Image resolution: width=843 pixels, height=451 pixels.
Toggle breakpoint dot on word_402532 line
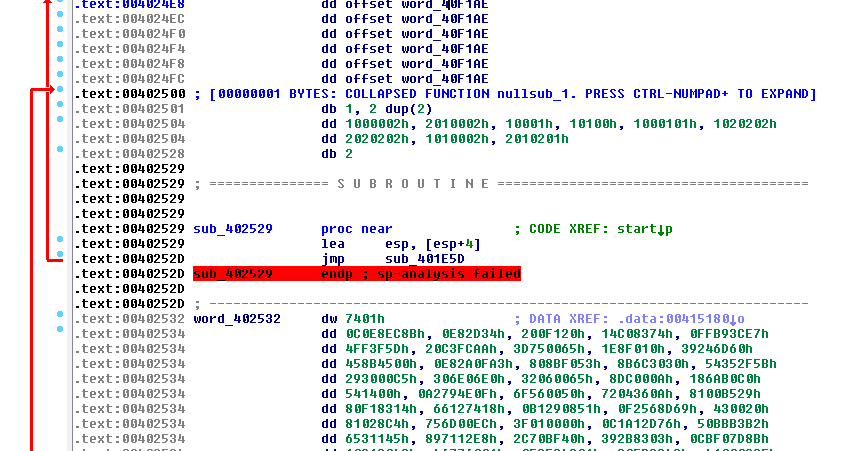(x=61, y=318)
